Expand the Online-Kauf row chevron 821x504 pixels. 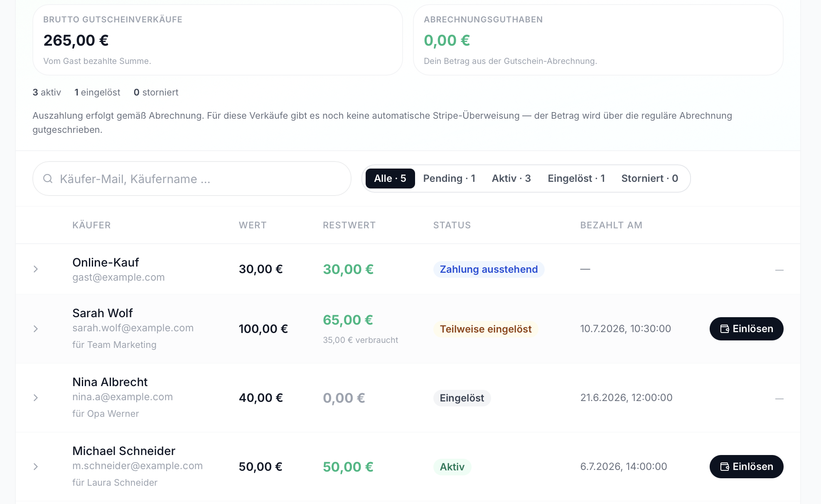pyautogui.click(x=36, y=269)
